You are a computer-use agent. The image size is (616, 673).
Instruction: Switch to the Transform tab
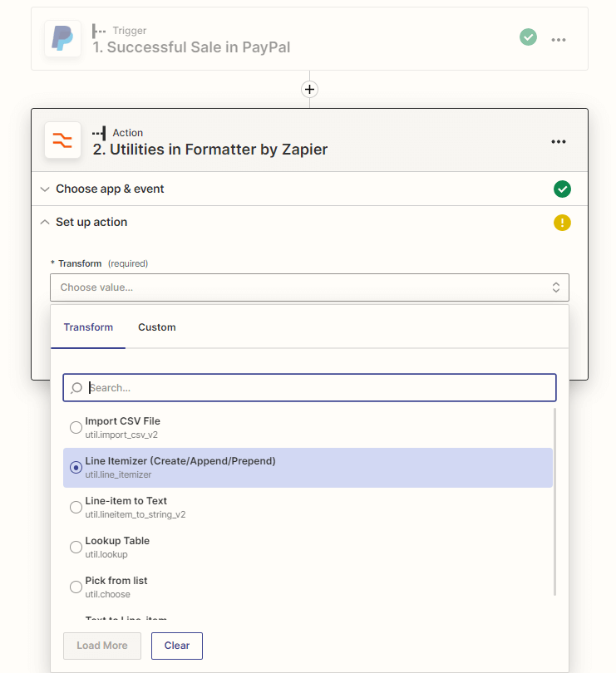click(x=88, y=327)
